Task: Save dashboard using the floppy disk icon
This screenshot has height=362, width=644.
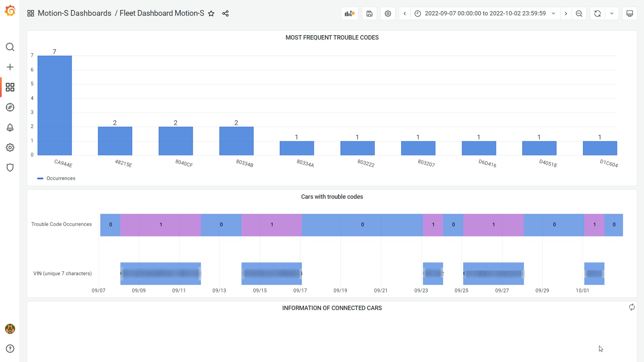Action: (x=369, y=13)
